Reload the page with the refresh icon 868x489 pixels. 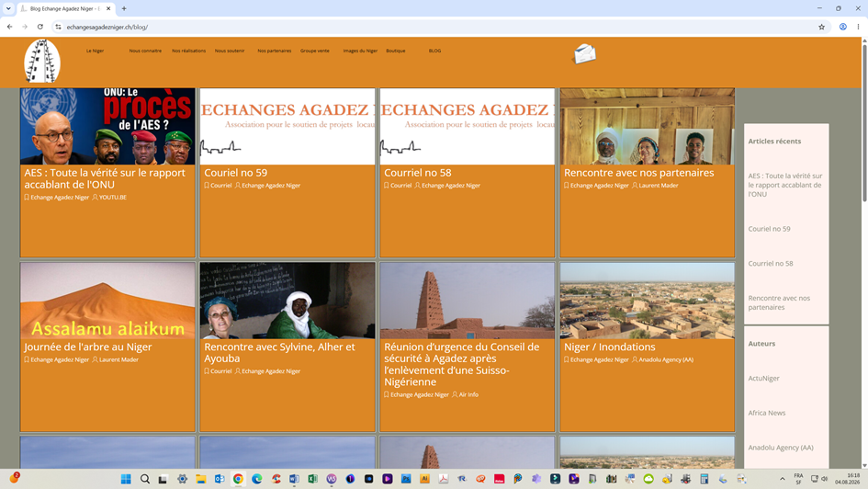(39, 27)
